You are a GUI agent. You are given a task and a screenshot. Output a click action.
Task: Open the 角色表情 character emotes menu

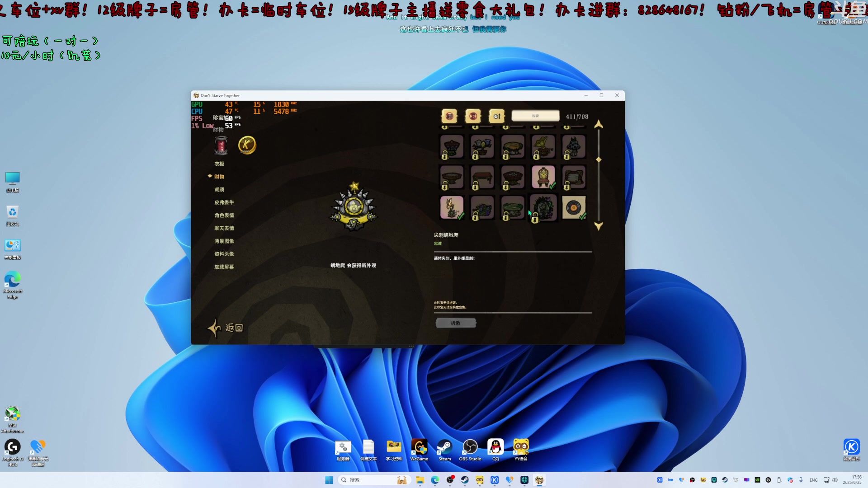click(224, 216)
